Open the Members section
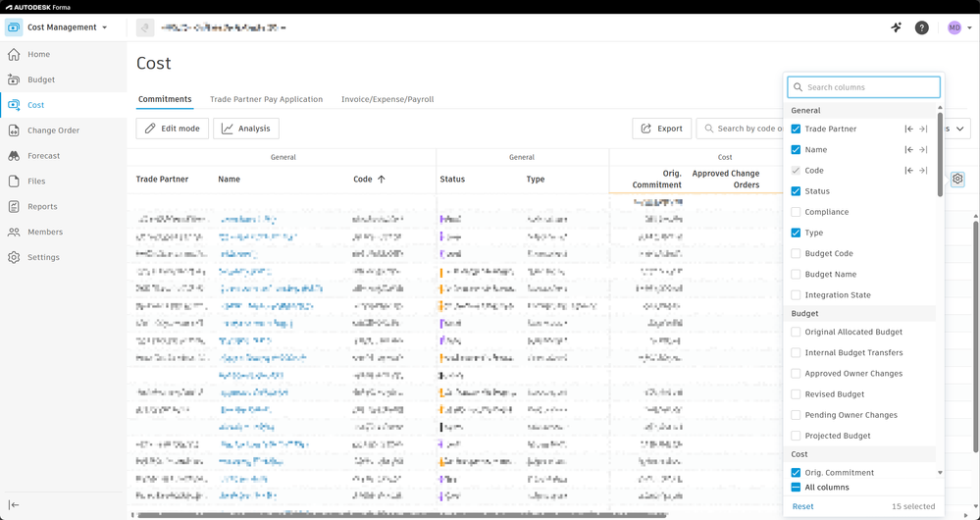This screenshot has width=980, height=520. click(x=45, y=232)
